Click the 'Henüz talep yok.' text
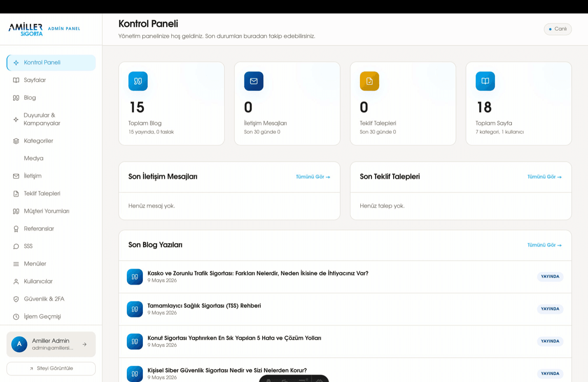The width and height of the screenshot is (588, 382). [382, 206]
